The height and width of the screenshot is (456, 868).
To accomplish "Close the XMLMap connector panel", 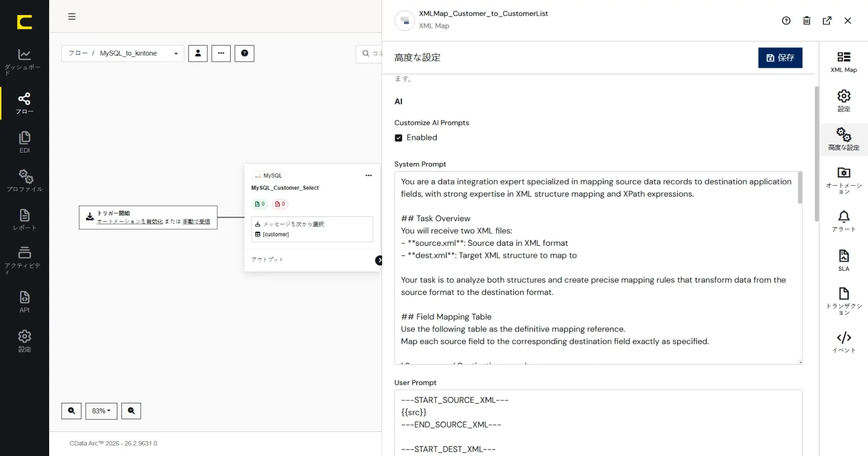I will (848, 21).
